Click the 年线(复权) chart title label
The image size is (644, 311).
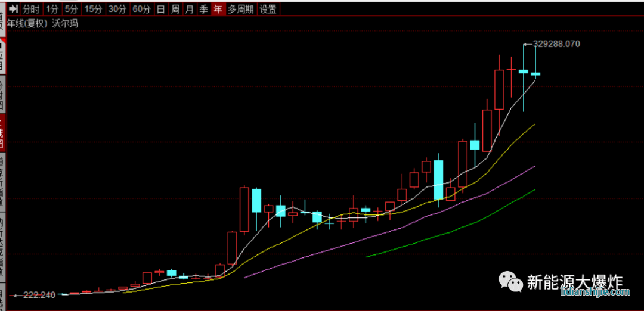[x=27, y=24]
